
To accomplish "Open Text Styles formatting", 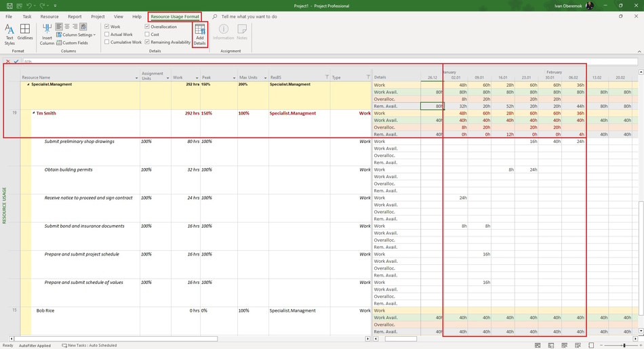I will (x=9, y=35).
